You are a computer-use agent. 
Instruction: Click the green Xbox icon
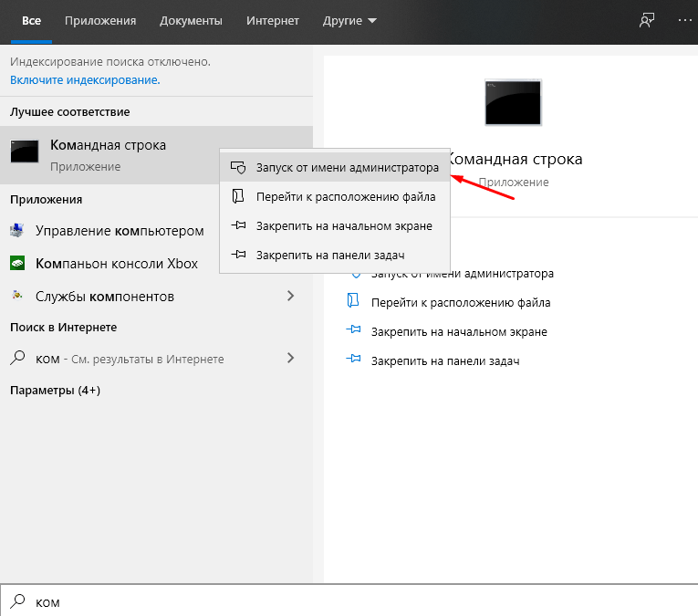(17, 263)
